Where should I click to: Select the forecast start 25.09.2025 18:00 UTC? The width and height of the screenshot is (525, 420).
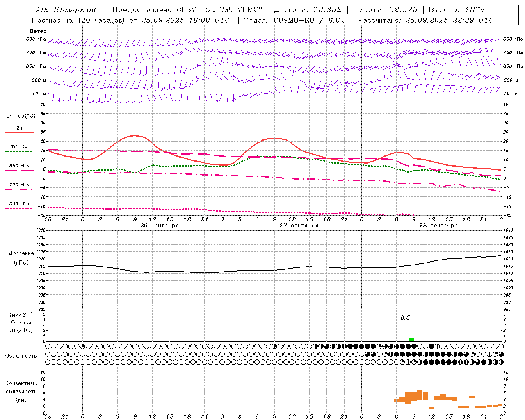[185, 20]
